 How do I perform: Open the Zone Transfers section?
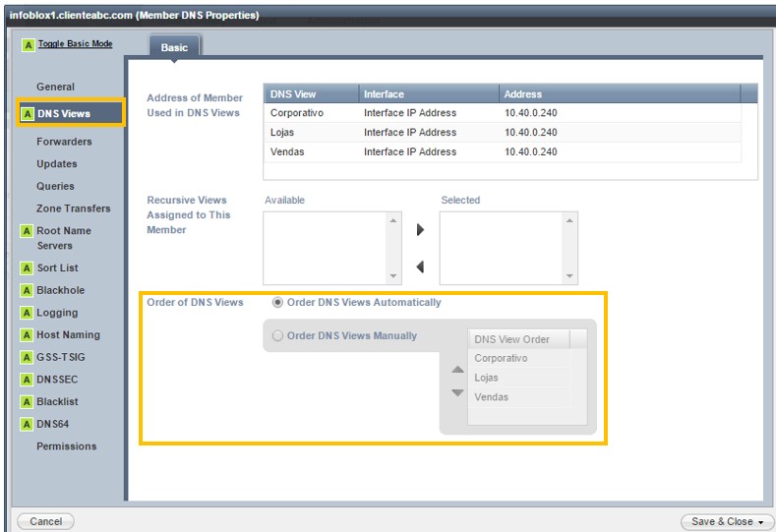pyautogui.click(x=73, y=208)
